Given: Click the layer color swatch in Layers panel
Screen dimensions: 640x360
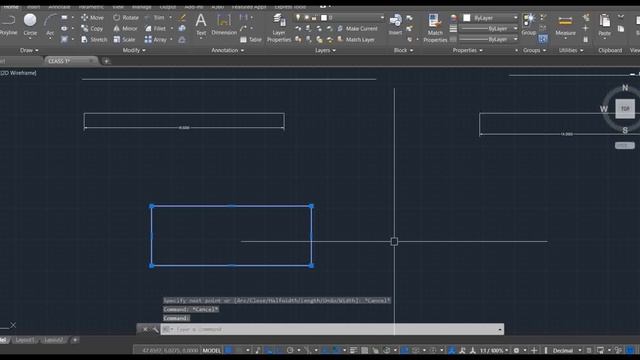Looking at the screenshot, I should click(x=324, y=18).
